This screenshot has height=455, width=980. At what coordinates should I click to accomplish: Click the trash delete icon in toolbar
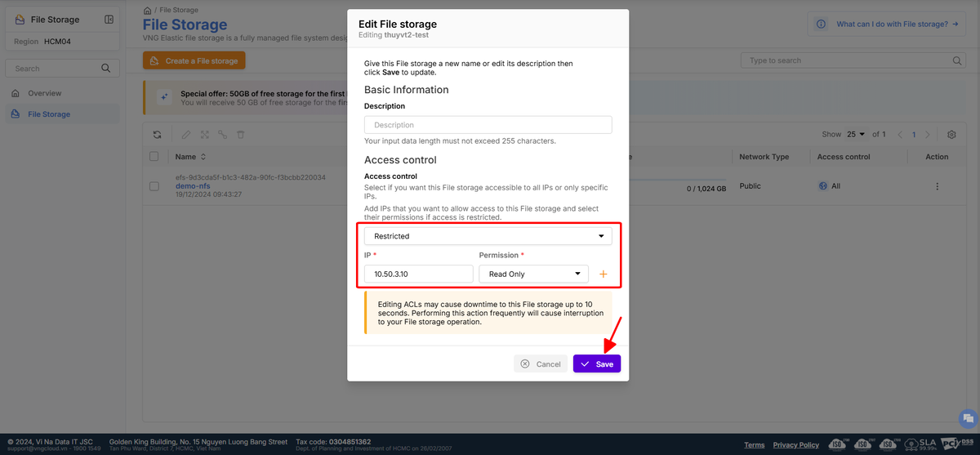tap(241, 135)
